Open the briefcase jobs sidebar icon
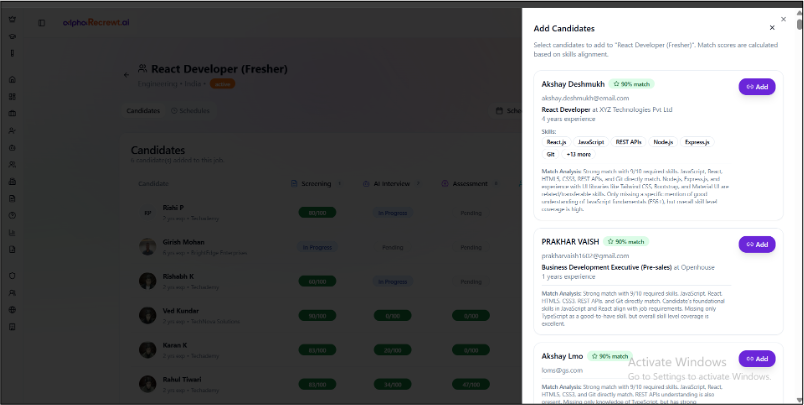Viewport: 804px width, 405px height. tap(12, 113)
